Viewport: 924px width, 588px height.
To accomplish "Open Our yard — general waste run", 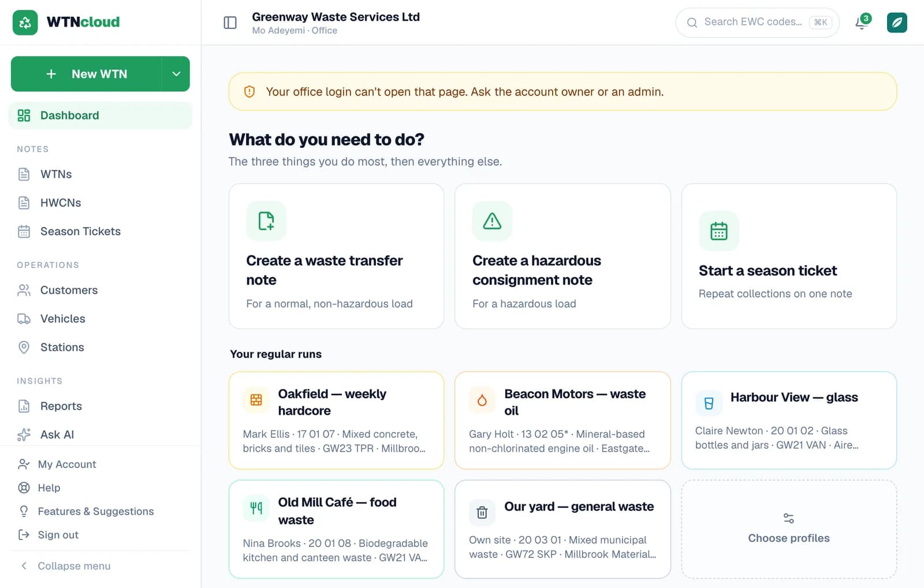I will (562, 529).
